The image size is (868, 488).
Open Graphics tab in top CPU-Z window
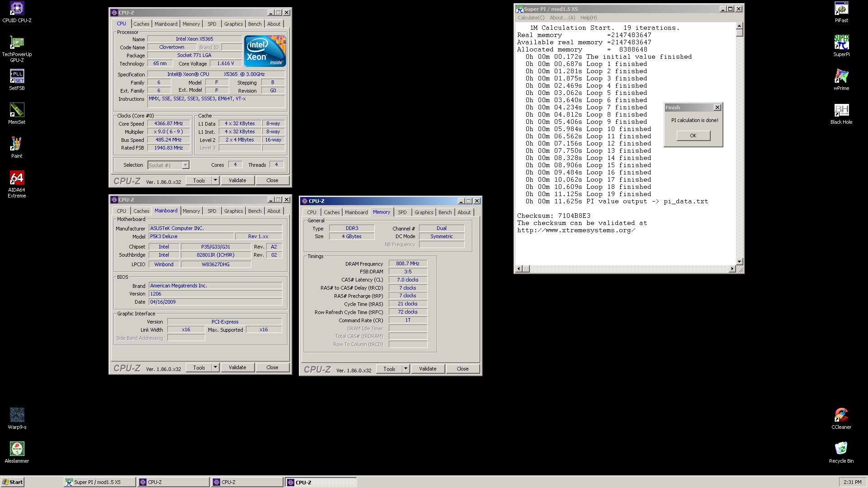233,24
